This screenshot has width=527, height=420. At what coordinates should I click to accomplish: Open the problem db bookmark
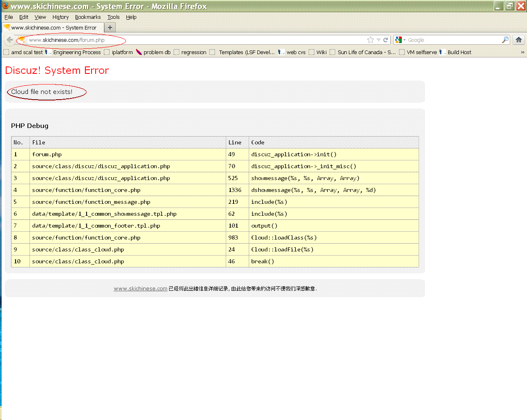(156, 52)
